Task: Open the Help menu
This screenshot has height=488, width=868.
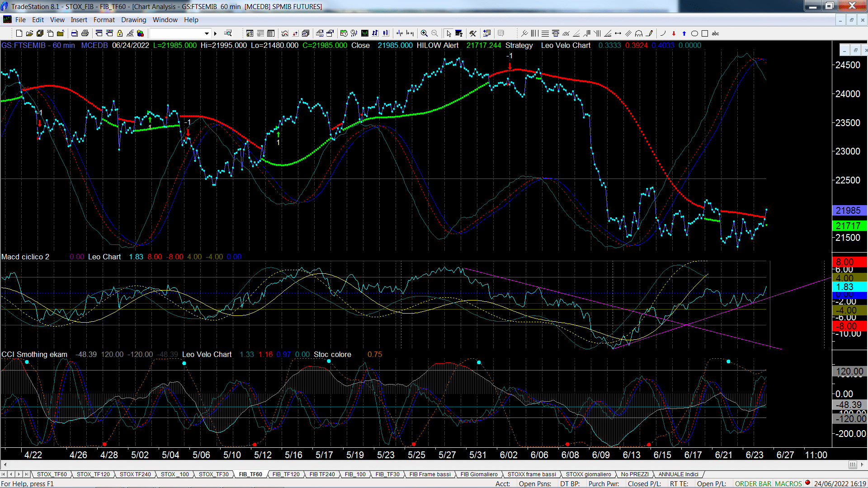Action: [x=191, y=20]
